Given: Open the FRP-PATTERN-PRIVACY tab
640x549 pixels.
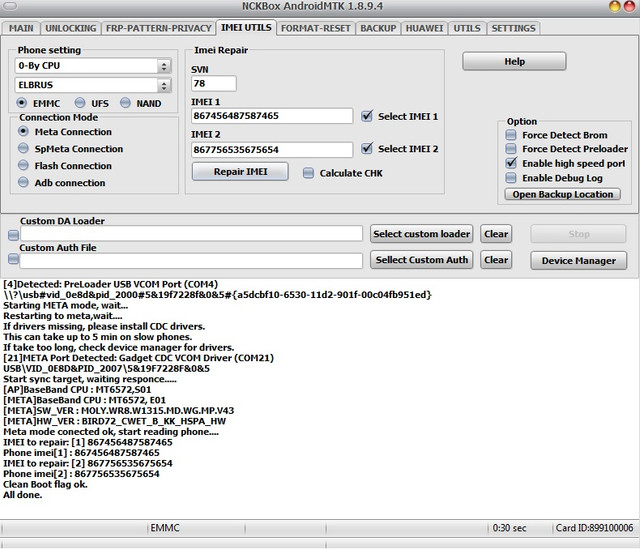Looking at the screenshot, I should (158, 28).
